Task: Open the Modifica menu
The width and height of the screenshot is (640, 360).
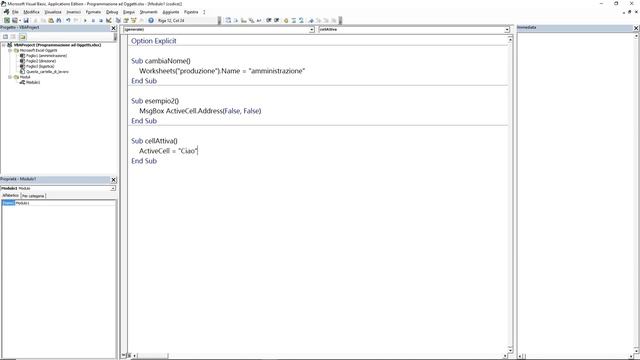Action: point(31,12)
